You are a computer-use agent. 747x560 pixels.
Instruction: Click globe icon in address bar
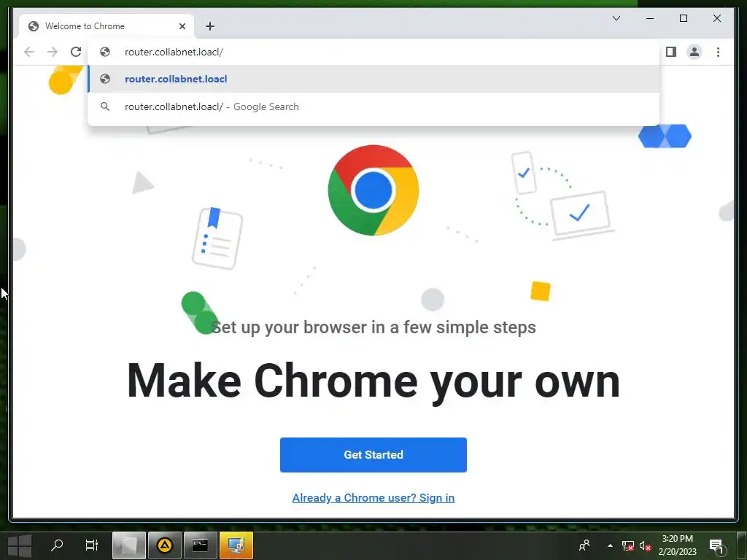(x=105, y=52)
